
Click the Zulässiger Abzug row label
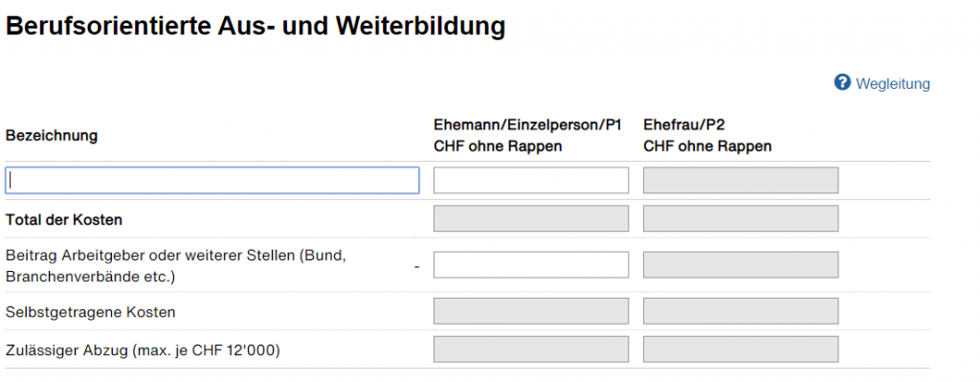click(144, 350)
